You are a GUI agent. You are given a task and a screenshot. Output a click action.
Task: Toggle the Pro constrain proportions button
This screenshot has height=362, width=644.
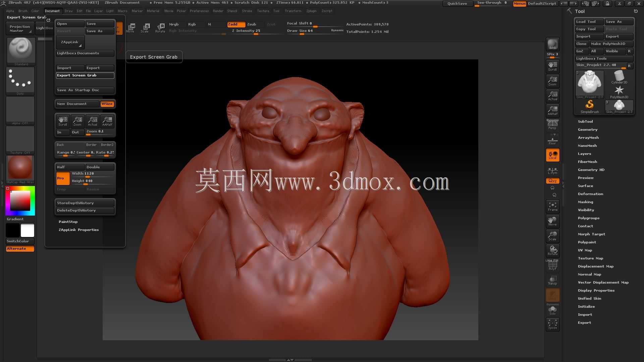(63, 178)
